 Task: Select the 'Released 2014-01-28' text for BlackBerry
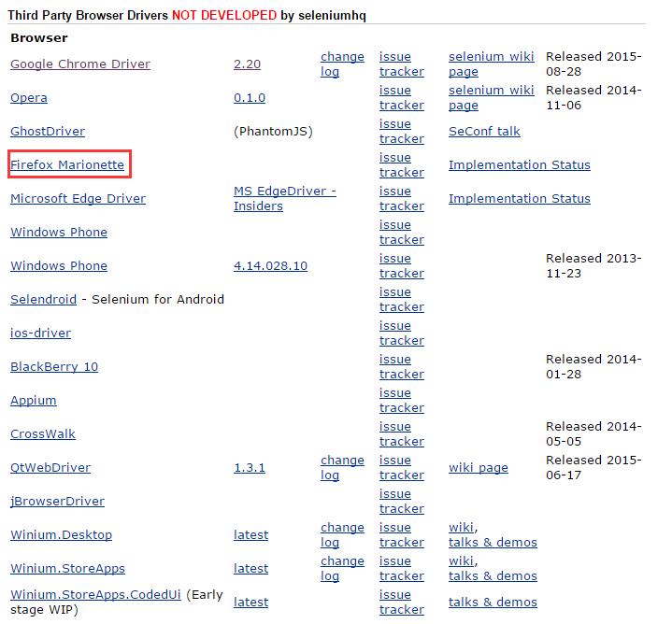click(593, 366)
